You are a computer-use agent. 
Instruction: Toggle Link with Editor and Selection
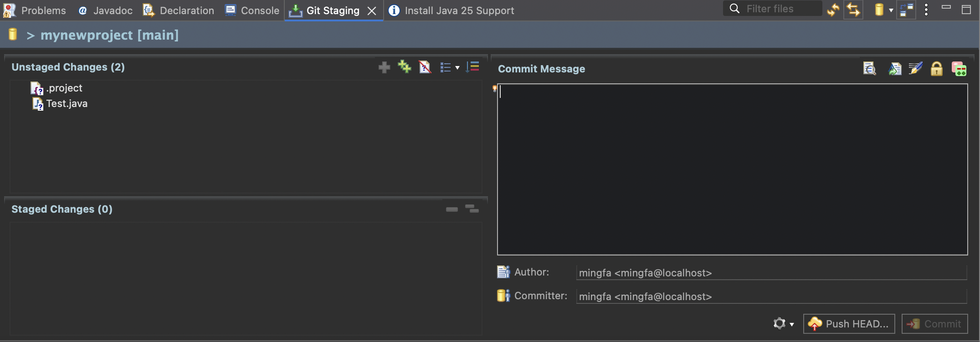click(853, 10)
